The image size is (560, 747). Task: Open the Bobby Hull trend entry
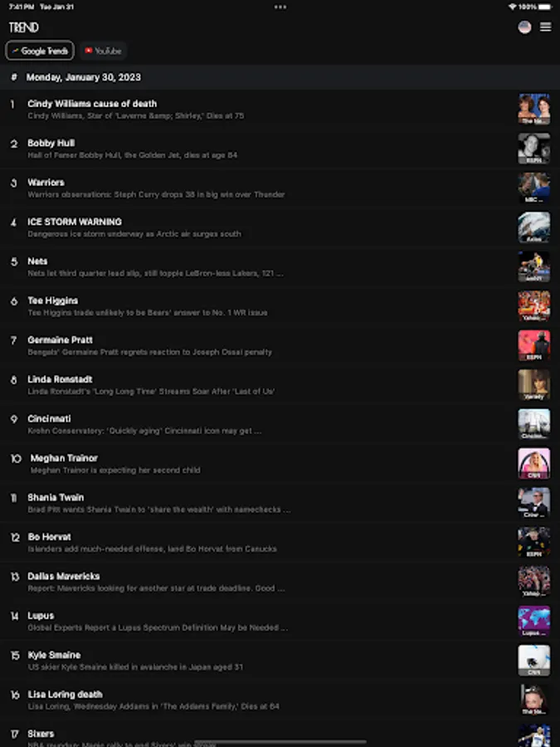pyautogui.click(x=280, y=149)
